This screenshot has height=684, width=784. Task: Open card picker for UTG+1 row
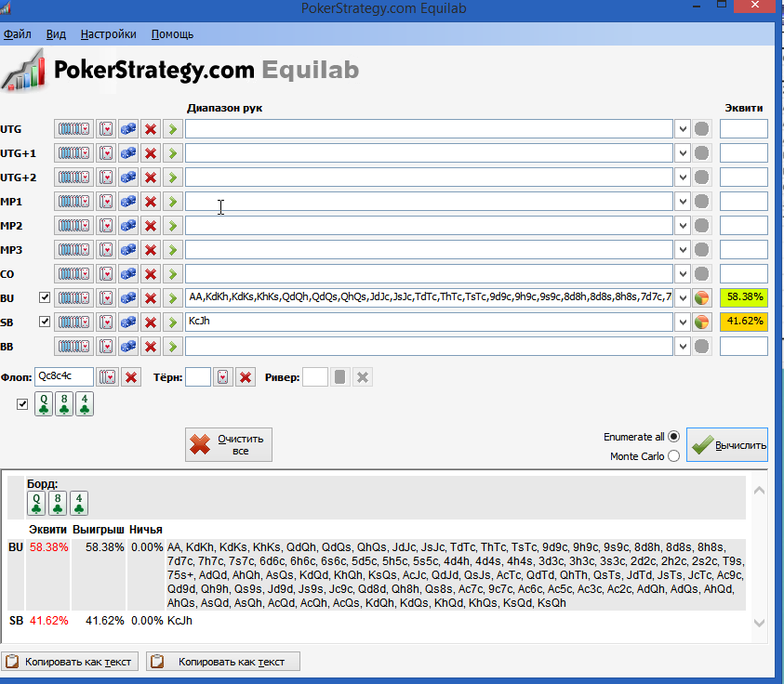pos(106,153)
